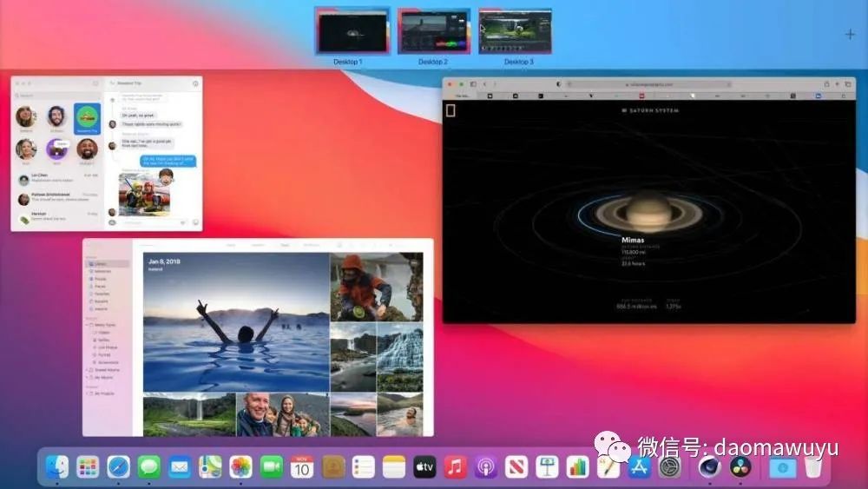Open the Calendar icon showing 10

[301, 467]
